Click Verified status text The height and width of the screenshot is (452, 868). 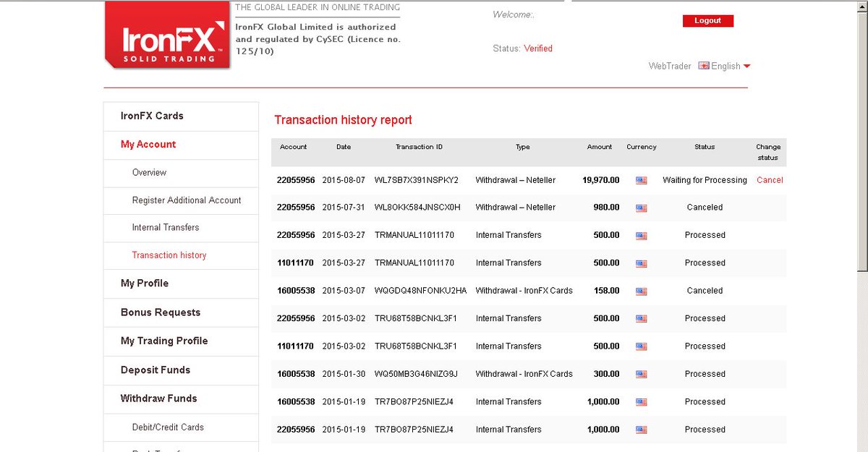pos(538,48)
